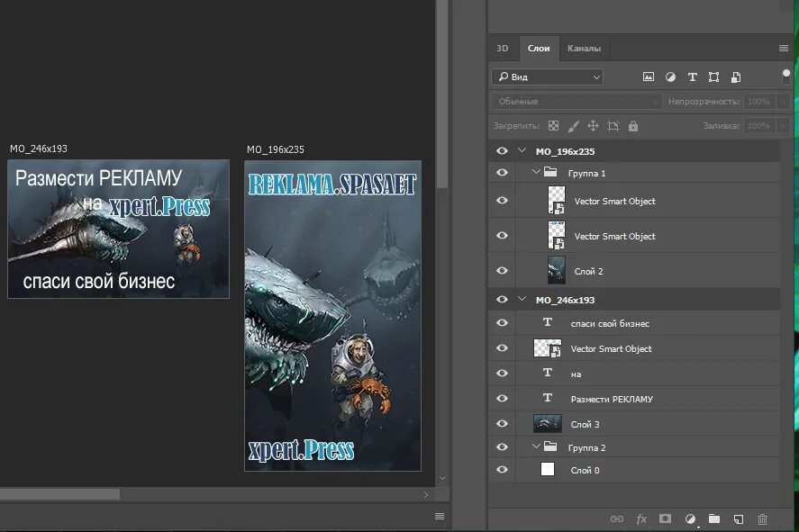Click the Слой 2 layer thumbnail
The image size is (799, 532).
click(x=557, y=270)
